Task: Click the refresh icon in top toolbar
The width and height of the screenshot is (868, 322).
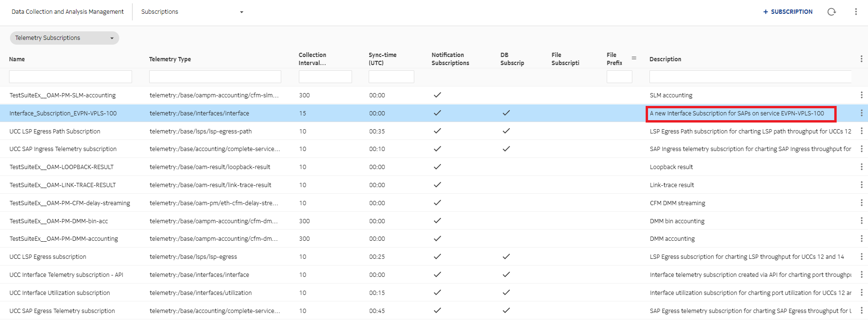Action: point(831,12)
